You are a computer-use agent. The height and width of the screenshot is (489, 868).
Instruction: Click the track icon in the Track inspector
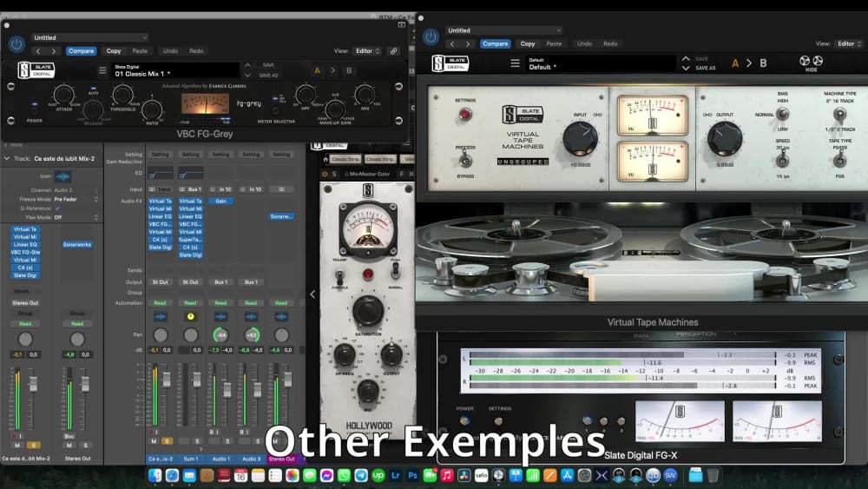click(62, 176)
